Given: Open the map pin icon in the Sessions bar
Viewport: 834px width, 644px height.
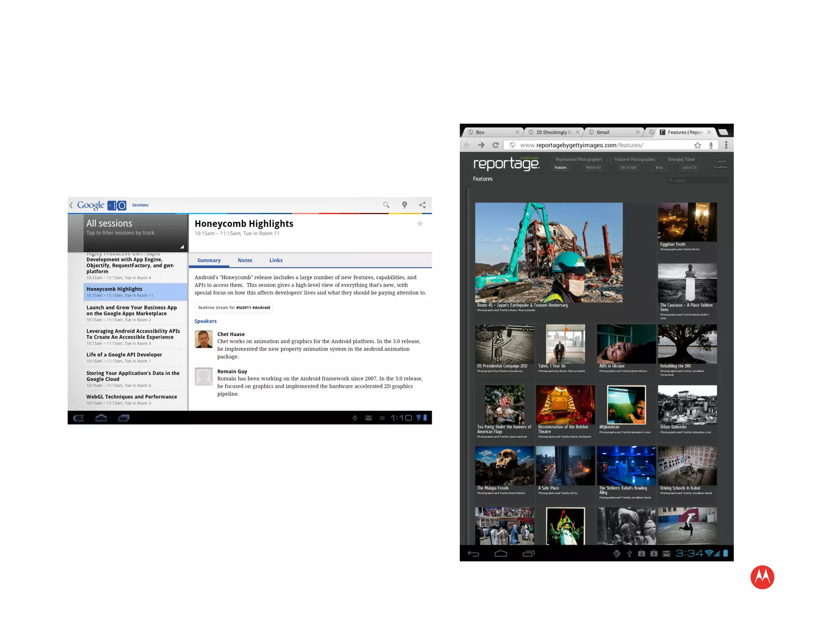Looking at the screenshot, I should 404,205.
